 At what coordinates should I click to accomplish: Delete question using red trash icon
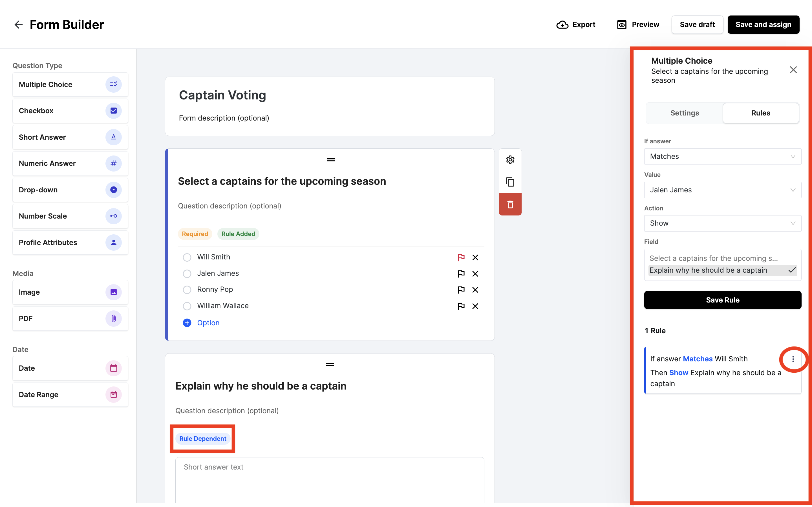(510, 204)
